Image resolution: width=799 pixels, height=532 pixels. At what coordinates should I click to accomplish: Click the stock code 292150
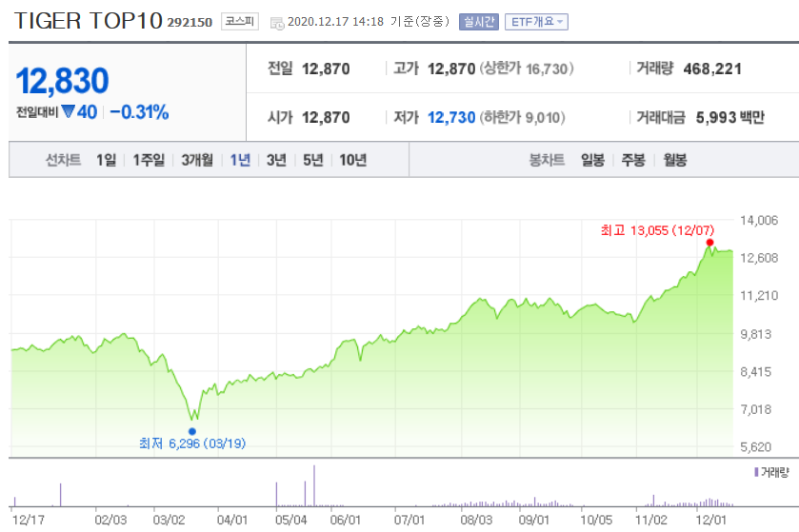coord(190,23)
